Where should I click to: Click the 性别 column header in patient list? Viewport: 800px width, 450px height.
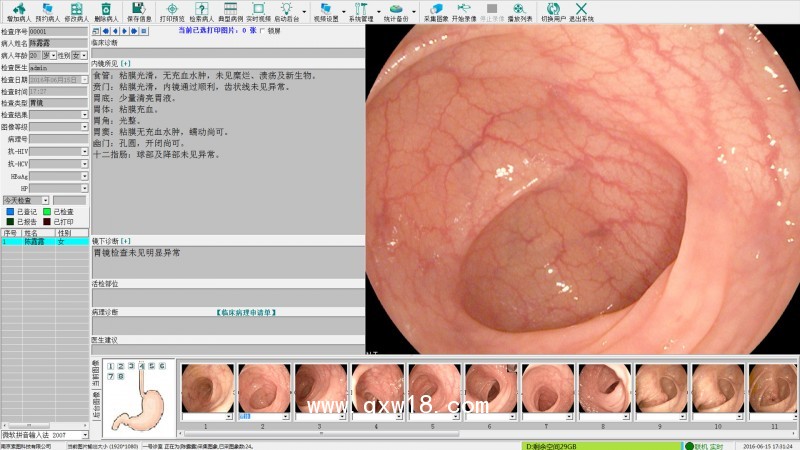pyautogui.click(x=65, y=233)
